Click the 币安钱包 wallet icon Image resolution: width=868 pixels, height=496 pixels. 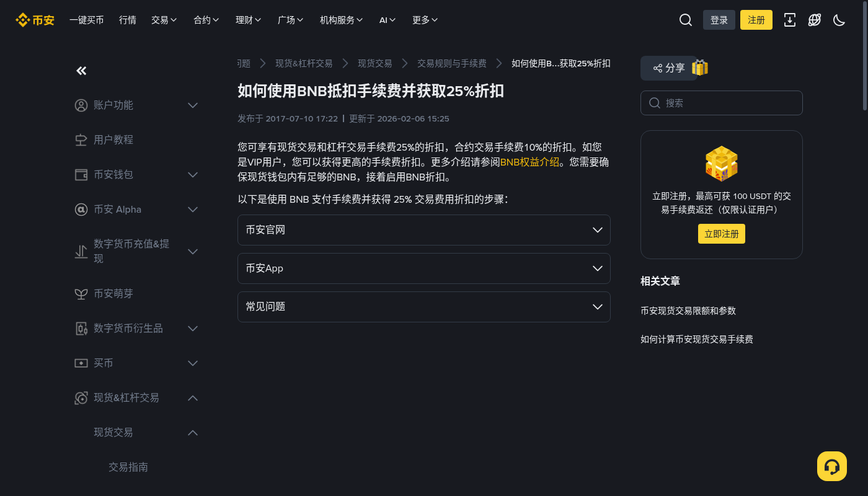click(x=81, y=175)
